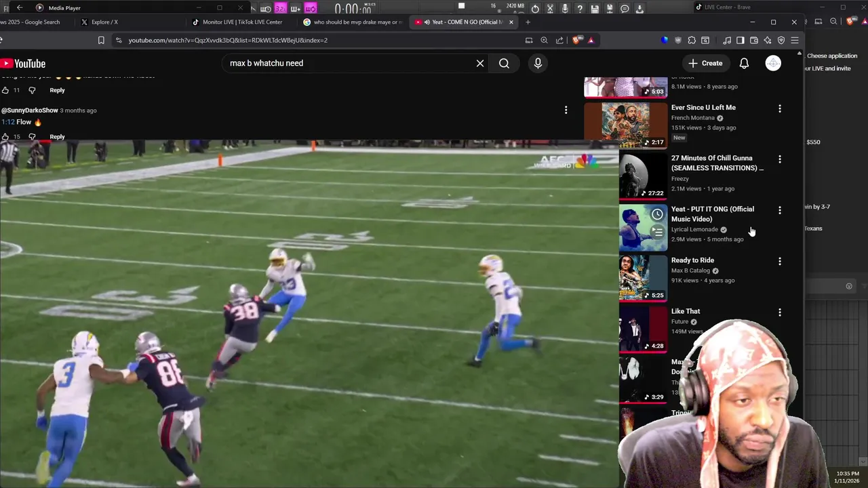The height and width of the screenshot is (488, 868).
Task: Open three-dot menu for Like That
Action: (x=779, y=312)
